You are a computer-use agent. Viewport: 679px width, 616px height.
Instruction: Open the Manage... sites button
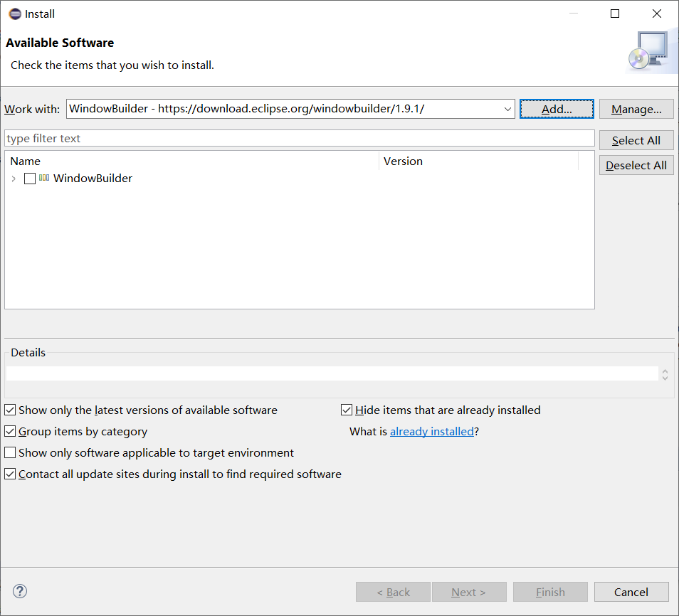click(x=636, y=109)
